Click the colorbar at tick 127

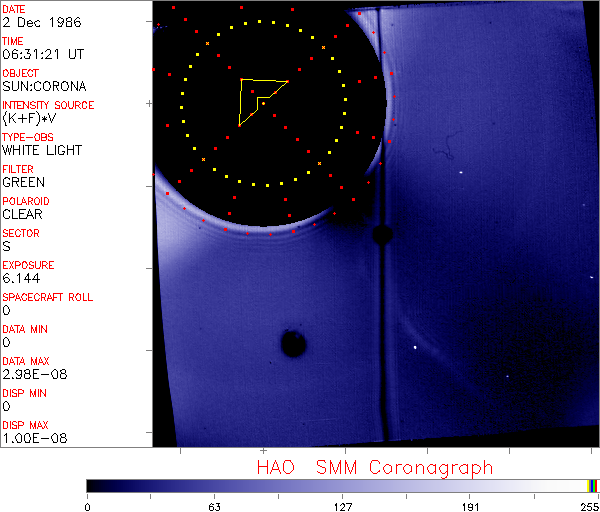(x=343, y=486)
